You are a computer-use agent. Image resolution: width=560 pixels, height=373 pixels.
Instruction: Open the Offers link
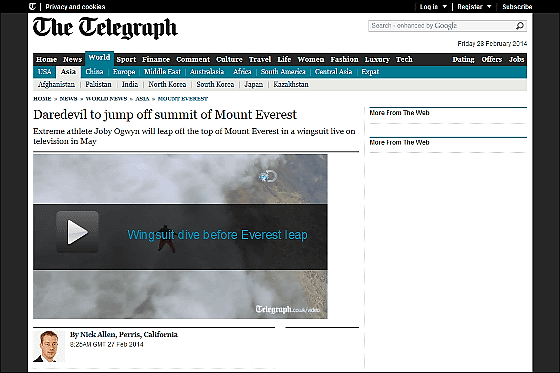pos(492,59)
